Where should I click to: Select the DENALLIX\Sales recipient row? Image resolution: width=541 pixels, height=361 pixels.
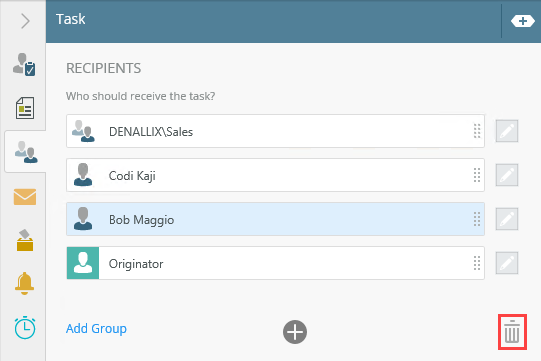click(275, 131)
